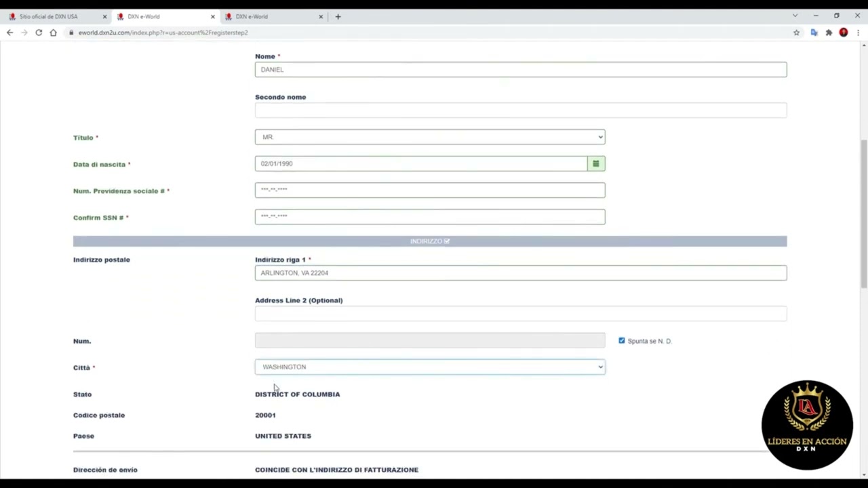
Task: Open the browser home page icon
Action: pyautogui.click(x=53, y=33)
